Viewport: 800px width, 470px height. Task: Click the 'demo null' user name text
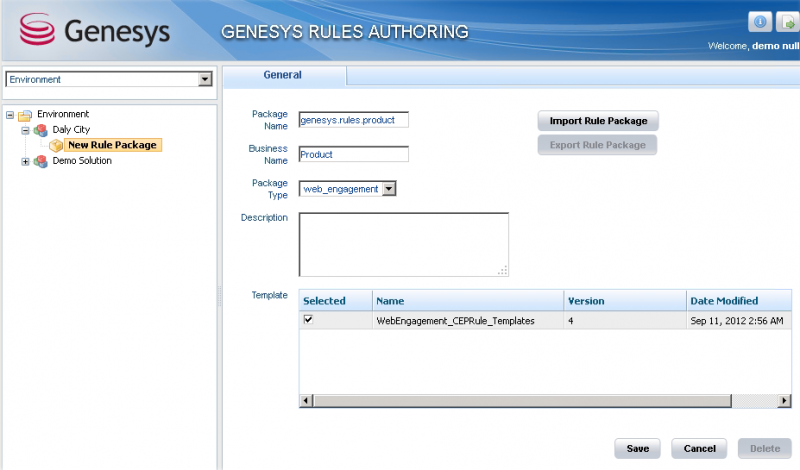776,46
